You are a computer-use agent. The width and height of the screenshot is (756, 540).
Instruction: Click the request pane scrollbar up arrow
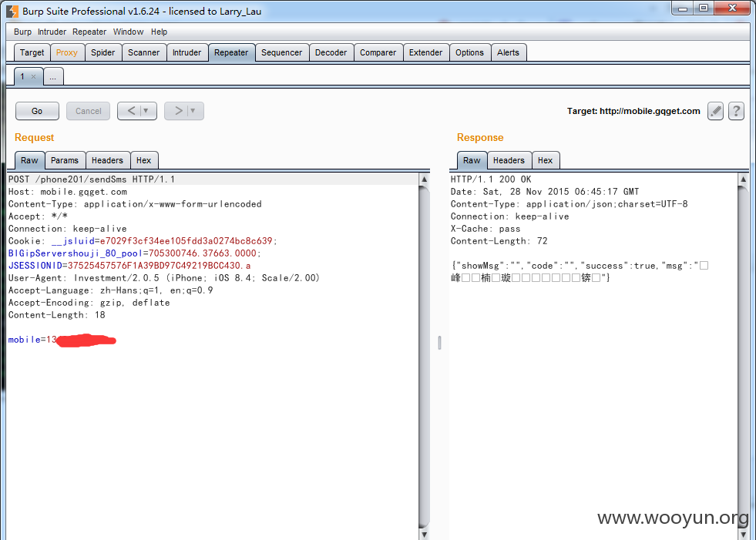coord(425,179)
